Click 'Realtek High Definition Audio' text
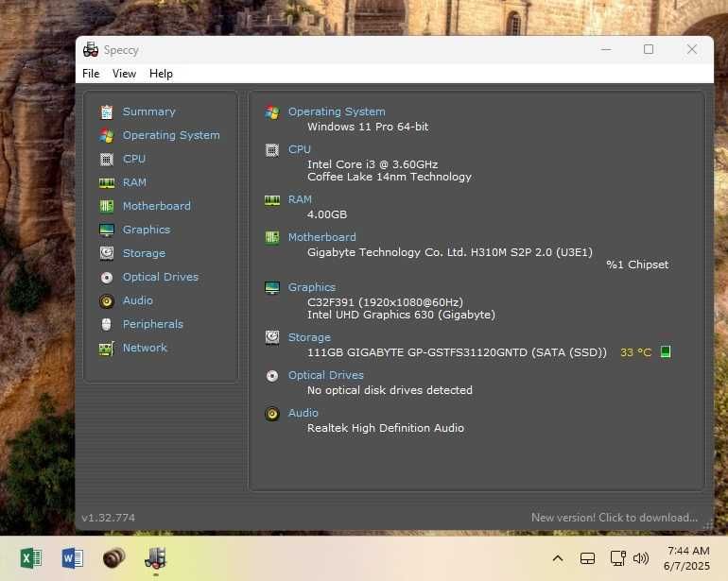 point(386,428)
